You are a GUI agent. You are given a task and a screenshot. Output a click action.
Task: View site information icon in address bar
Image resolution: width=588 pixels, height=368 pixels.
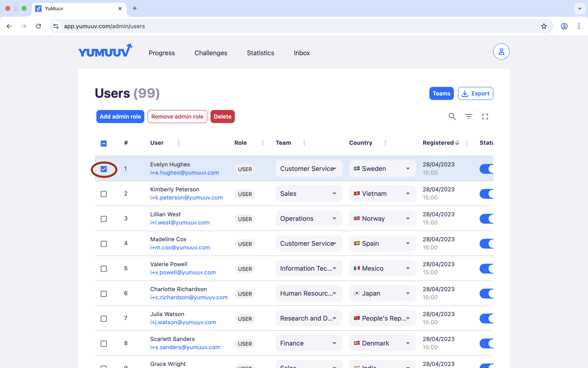pyautogui.click(x=56, y=26)
